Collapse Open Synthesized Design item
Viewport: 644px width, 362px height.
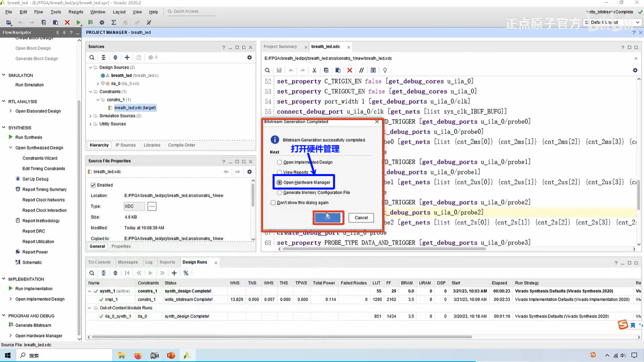[x=11, y=147]
